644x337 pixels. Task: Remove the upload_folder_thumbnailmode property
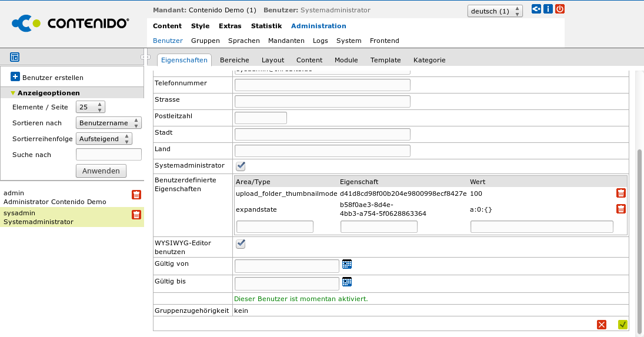tap(620, 193)
